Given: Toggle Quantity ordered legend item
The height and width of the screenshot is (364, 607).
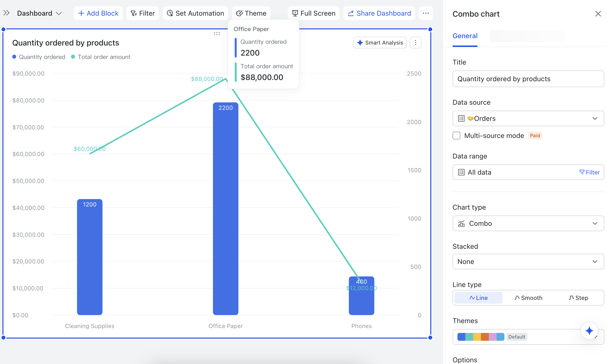Looking at the screenshot, I should (39, 57).
